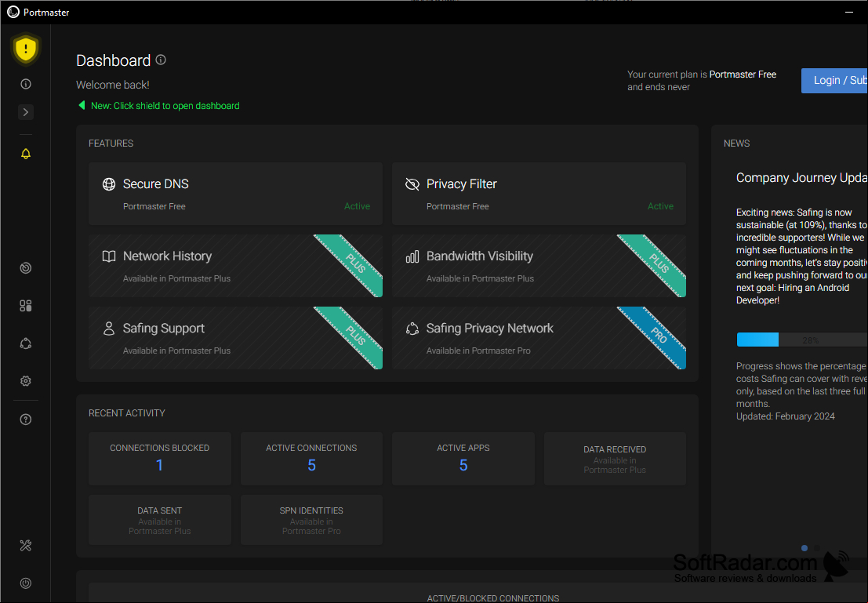Open the network activity radar icon
Image resolution: width=868 pixels, height=603 pixels.
click(25, 268)
